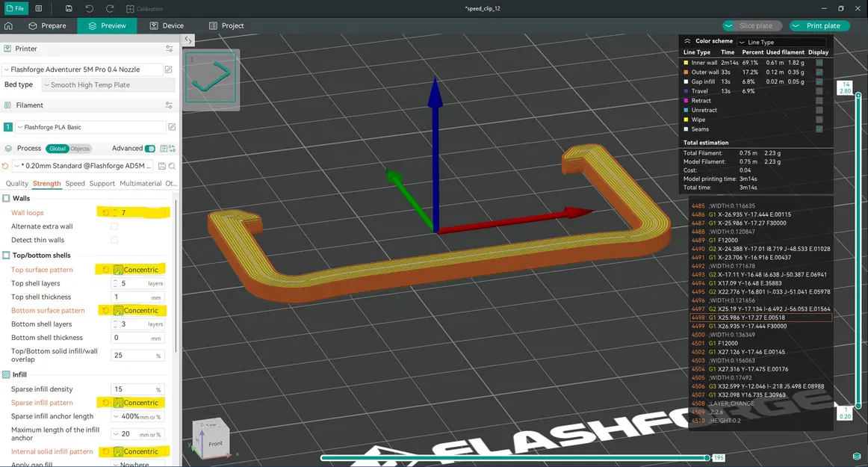
Task: Click the Calibration button
Action: click(144, 9)
